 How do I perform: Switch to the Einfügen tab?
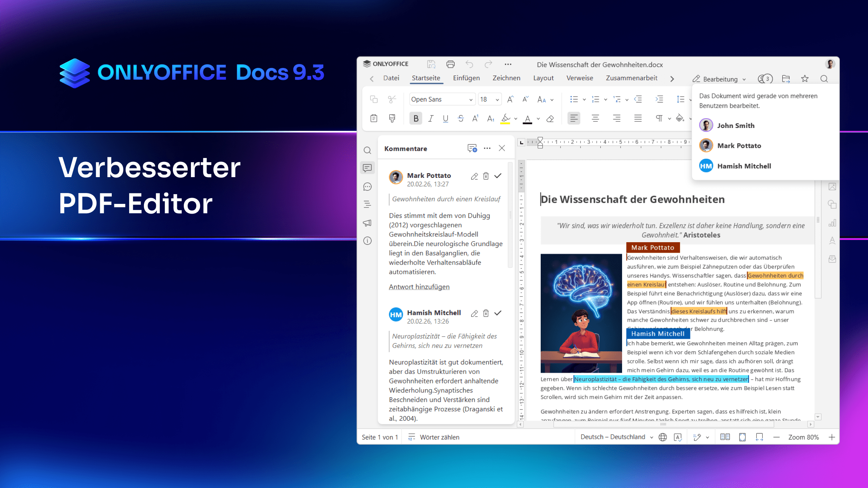466,78
